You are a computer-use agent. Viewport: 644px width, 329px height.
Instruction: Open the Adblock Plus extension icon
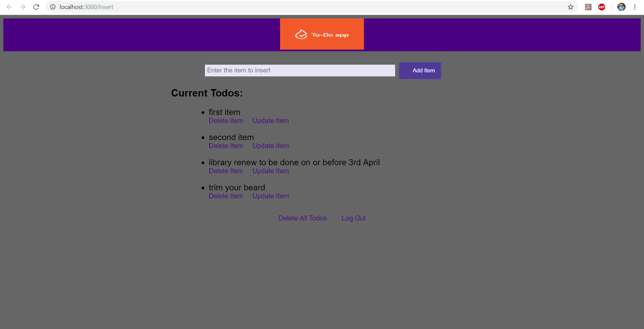click(601, 7)
